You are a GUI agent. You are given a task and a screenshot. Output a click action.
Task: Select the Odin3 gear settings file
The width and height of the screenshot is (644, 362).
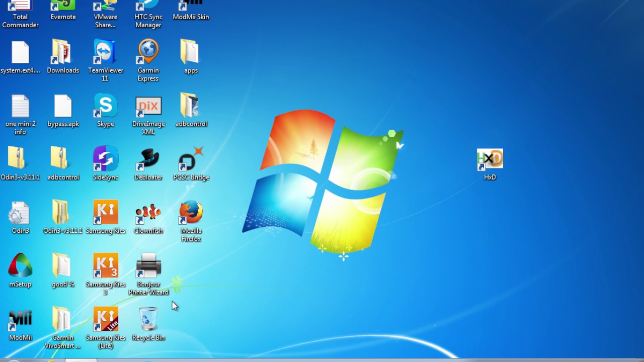point(20,217)
